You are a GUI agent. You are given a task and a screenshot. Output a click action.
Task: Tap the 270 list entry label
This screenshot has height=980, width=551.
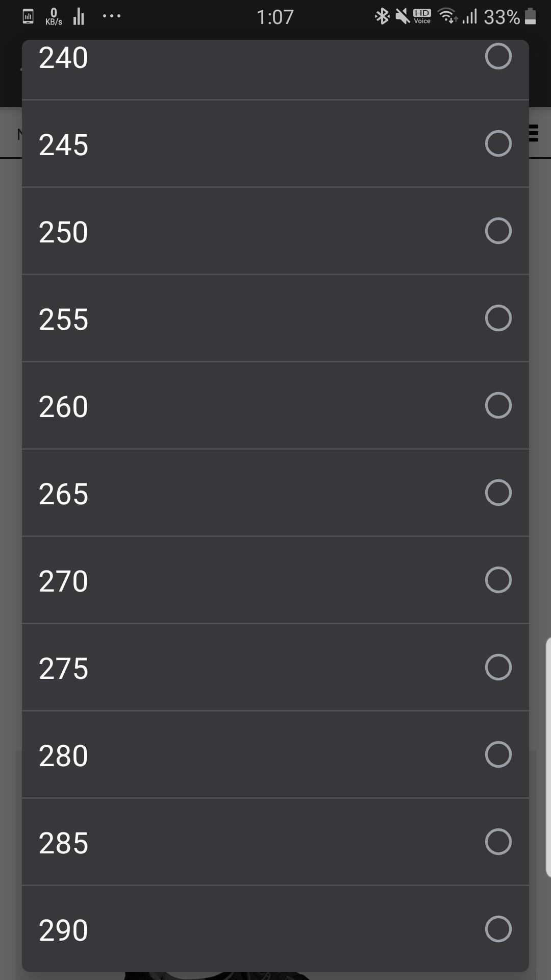click(63, 581)
